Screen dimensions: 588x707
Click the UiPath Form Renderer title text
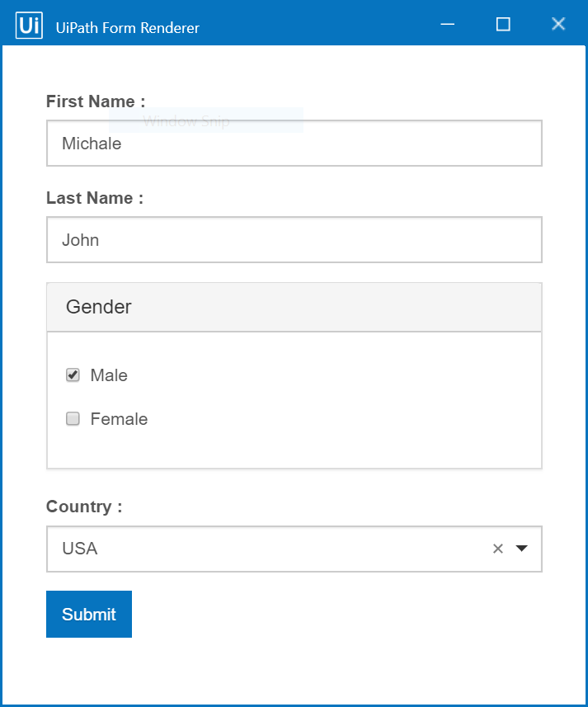point(126,27)
